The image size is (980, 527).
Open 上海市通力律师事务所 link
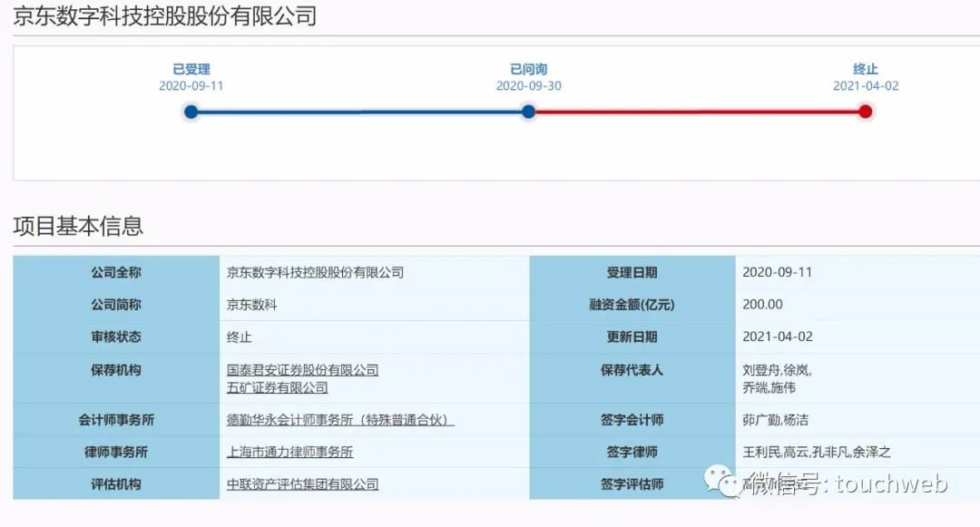click(289, 452)
